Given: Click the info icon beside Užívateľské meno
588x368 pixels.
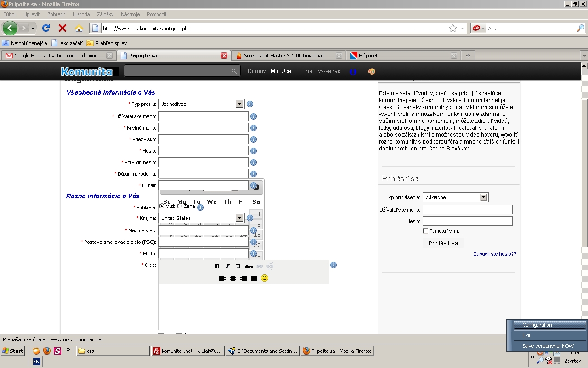Looking at the screenshot, I should point(253,116).
